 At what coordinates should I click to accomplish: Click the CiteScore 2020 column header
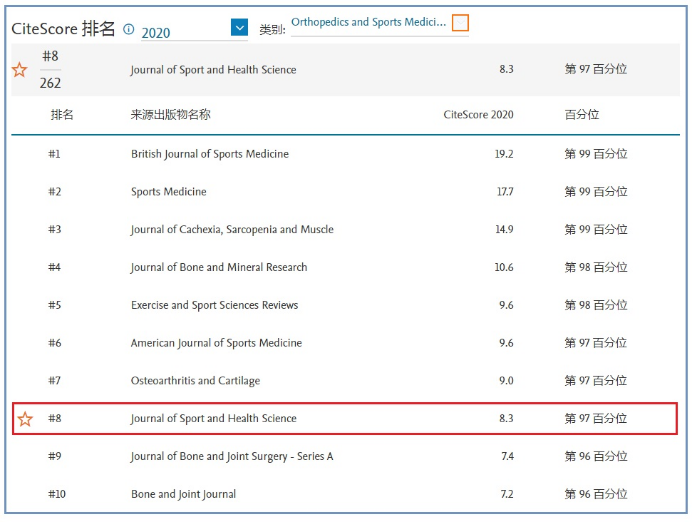pyautogui.click(x=478, y=115)
